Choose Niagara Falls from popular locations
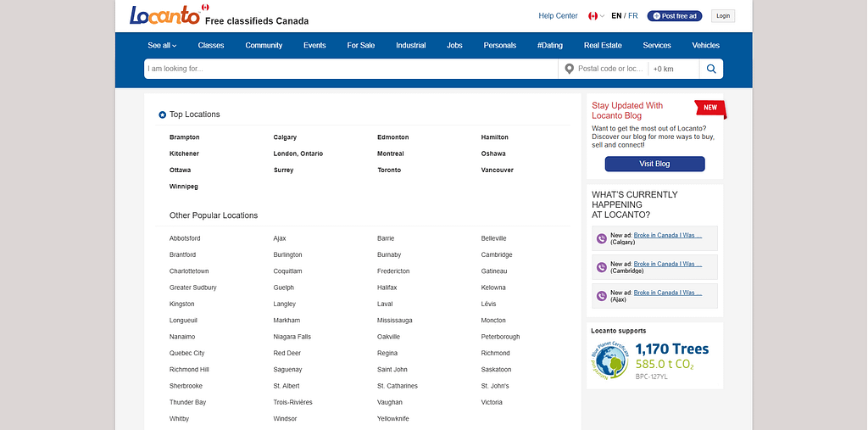Screen dimensions: 868x430 292,337
